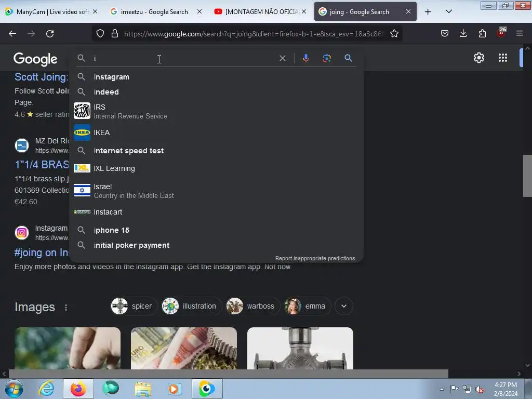The image size is (532, 399).
Task: Click the Firefox forward arrow button
Action: coord(31,34)
